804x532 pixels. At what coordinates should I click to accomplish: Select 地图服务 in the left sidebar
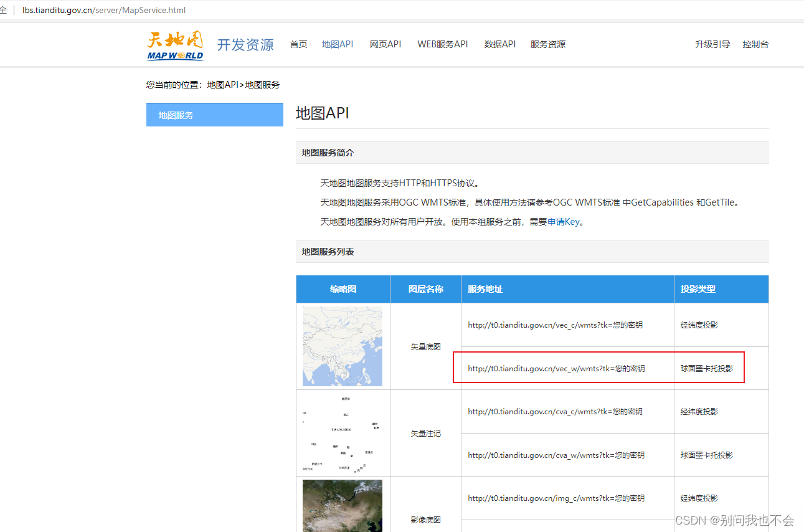pos(215,115)
